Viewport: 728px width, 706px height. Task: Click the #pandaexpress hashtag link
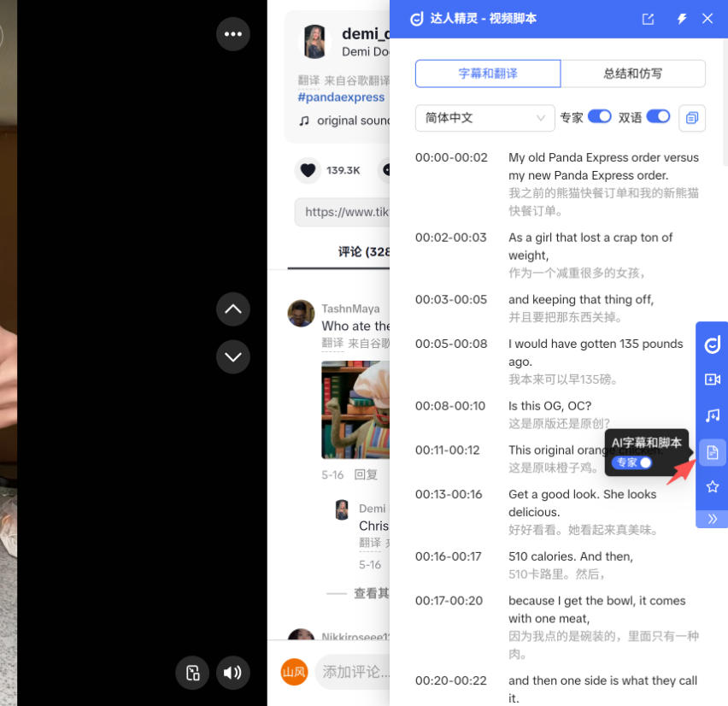[341, 97]
